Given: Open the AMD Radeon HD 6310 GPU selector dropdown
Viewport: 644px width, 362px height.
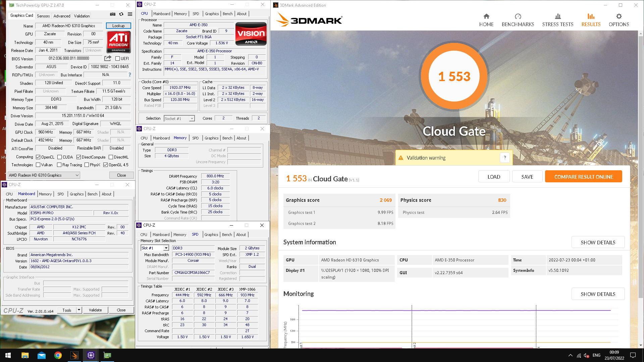Looking at the screenshot, I should [x=44, y=175].
